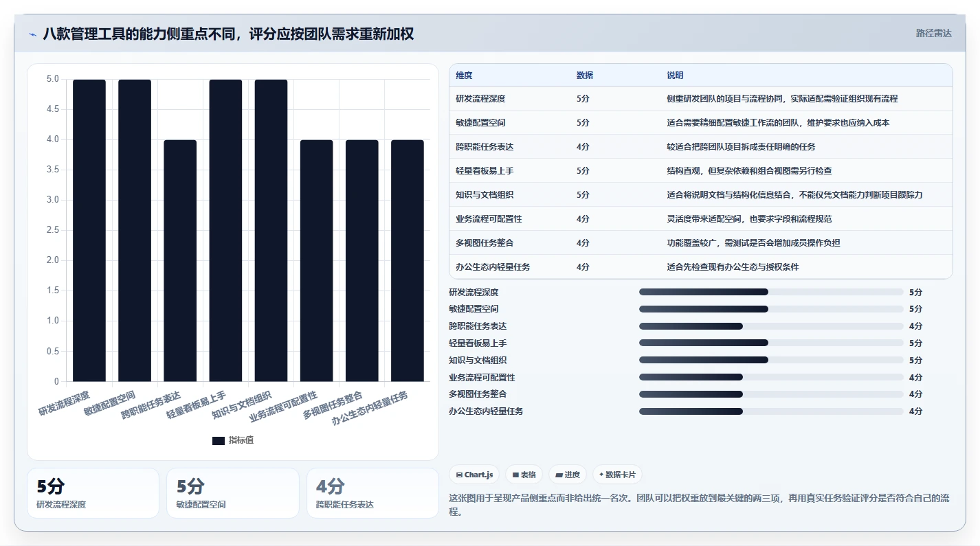Click the description starting 侧重研发团队的项目
Screen dimensions: 980x546
(782, 99)
